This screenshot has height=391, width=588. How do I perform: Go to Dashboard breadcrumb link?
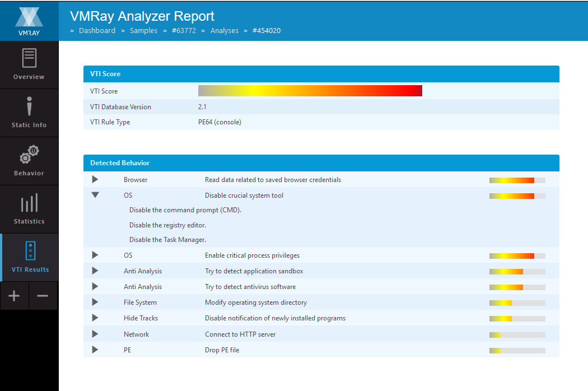coord(97,31)
